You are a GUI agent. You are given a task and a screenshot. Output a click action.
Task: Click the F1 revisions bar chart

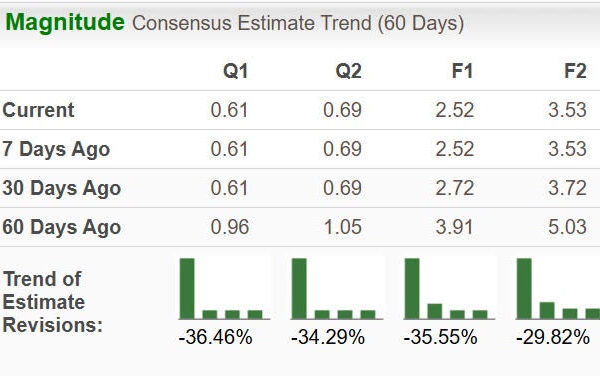[x=449, y=289]
